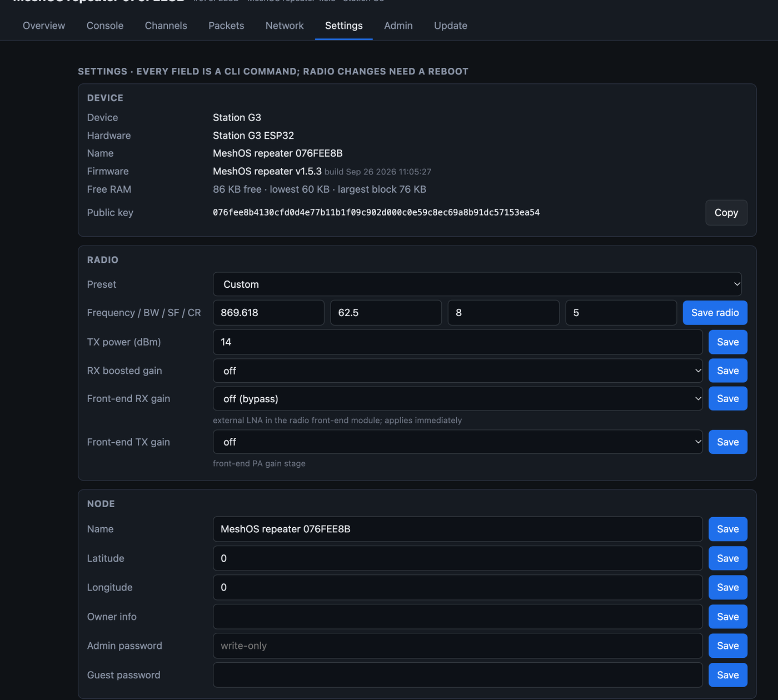778x700 pixels.
Task: Click the public key hash text
Action: click(x=376, y=213)
